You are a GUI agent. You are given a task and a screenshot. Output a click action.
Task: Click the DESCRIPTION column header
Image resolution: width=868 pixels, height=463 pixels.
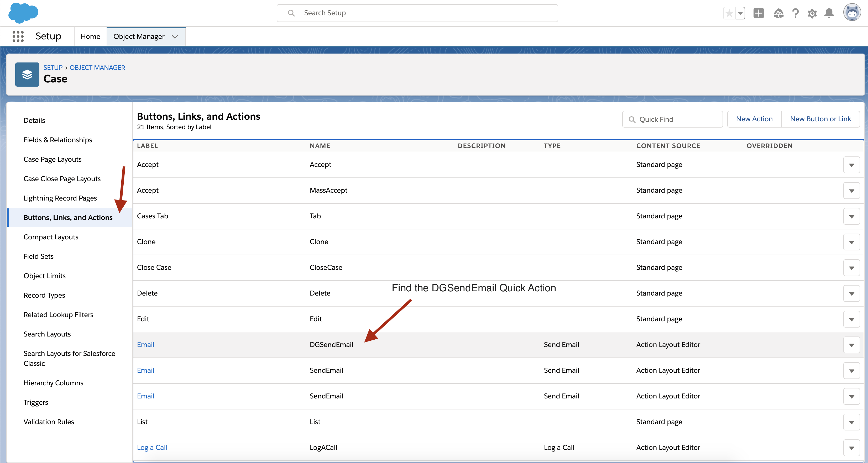pos(482,146)
